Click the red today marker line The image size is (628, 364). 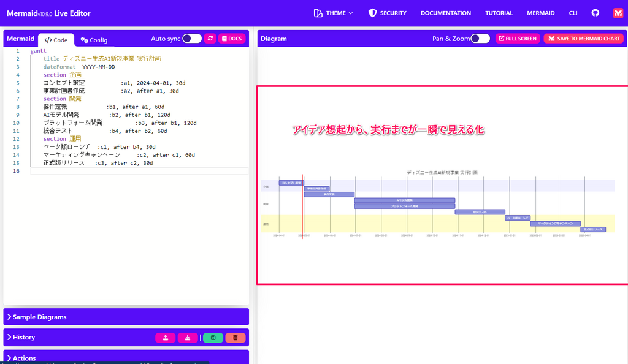[x=302, y=206]
